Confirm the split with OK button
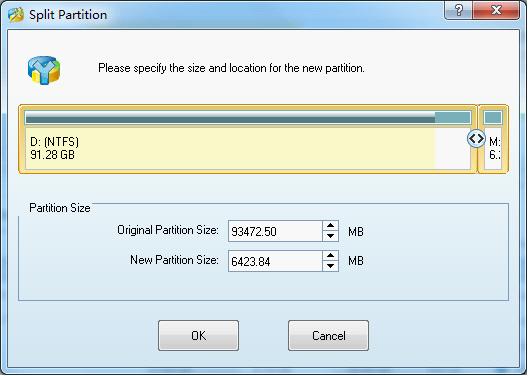The image size is (528, 376). coord(198,336)
